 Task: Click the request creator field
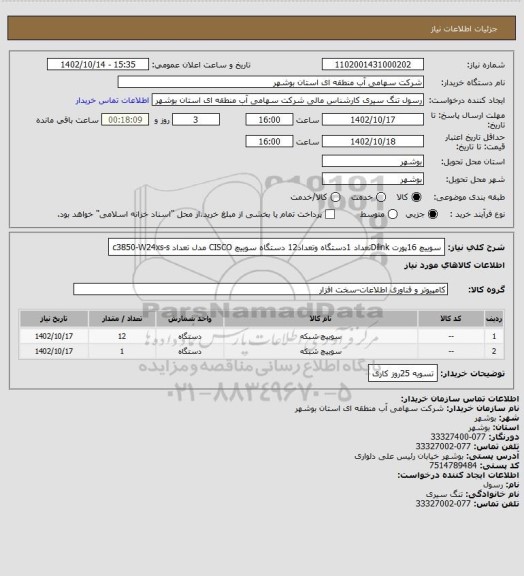tap(288, 100)
